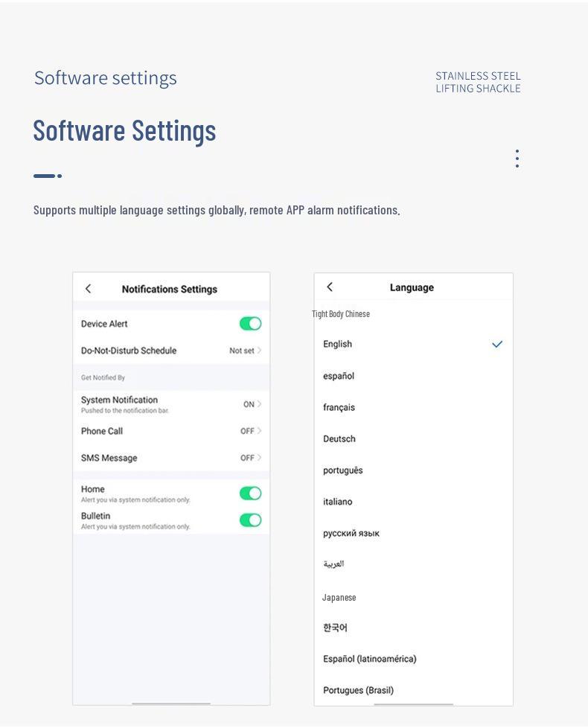This screenshot has height=728, width=588.
Task: Click the 'Not set' schedule value
Action: pyautogui.click(x=242, y=351)
